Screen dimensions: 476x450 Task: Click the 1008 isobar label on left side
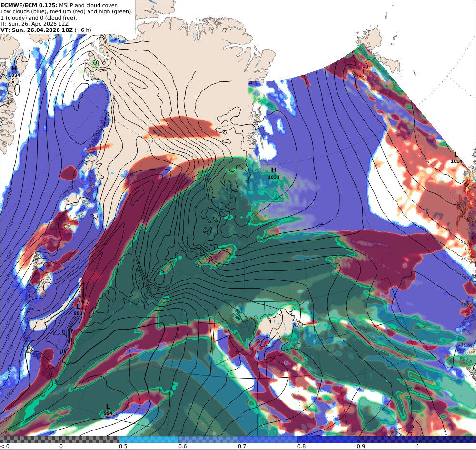coord(10,334)
